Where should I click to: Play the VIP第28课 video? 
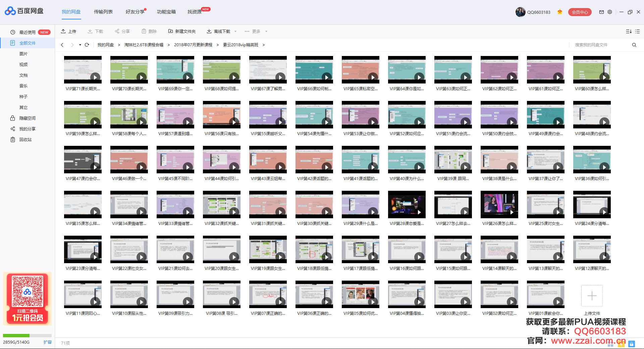(x=407, y=205)
